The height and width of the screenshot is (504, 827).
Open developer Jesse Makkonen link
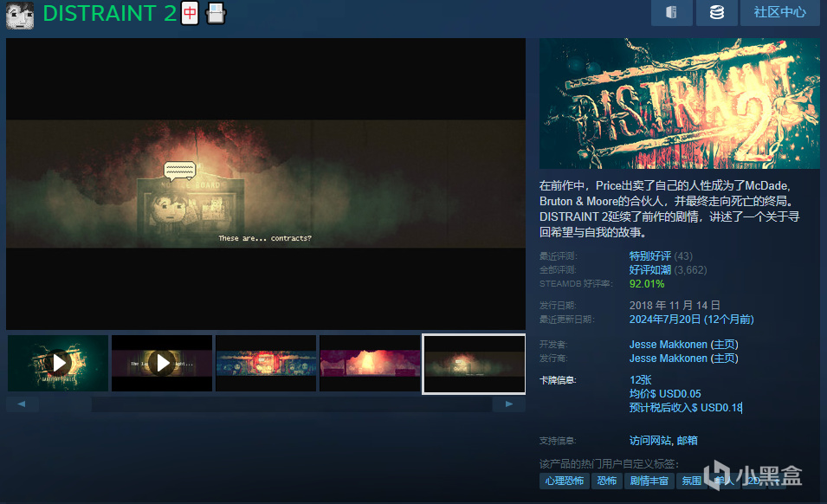[669, 345]
